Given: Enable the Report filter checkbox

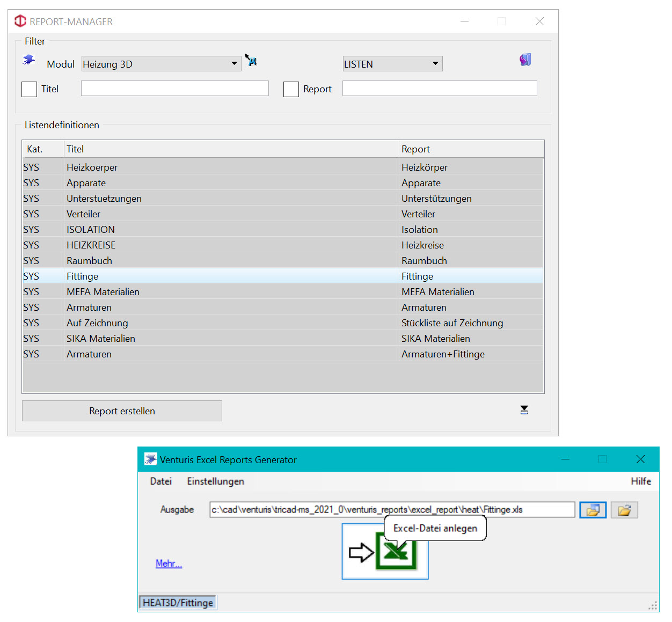Looking at the screenshot, I should pos(291,89).
